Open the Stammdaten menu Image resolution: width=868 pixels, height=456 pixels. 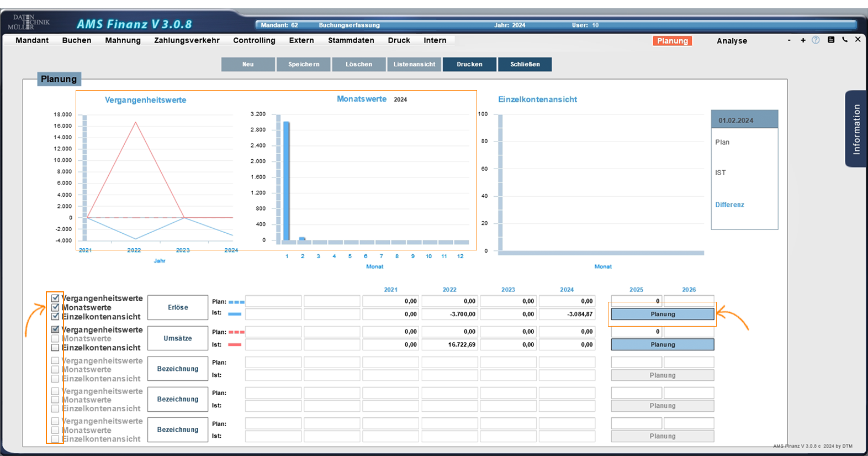(x=351, y=40)
